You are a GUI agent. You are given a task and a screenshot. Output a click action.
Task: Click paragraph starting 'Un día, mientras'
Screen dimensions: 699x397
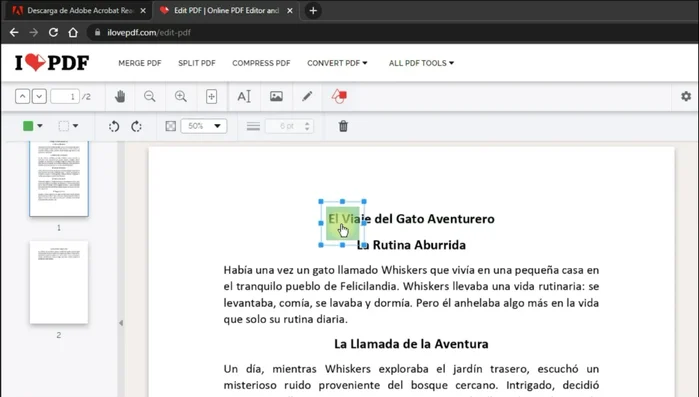click(x=411, y=379)
